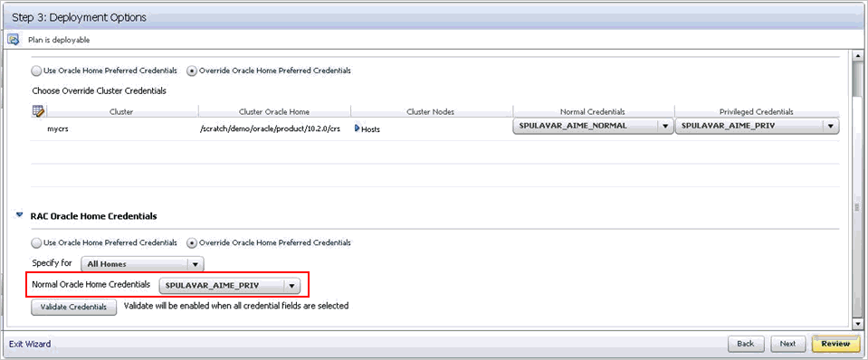Select RAC Override Oracle Home Preferred Credentials
This screenshot has height=360, width=868.
192,242
